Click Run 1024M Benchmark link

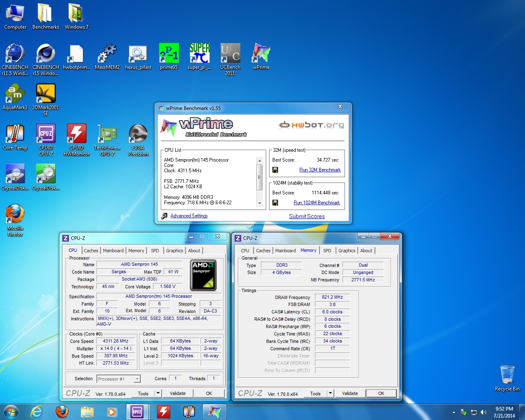[317, 203]
